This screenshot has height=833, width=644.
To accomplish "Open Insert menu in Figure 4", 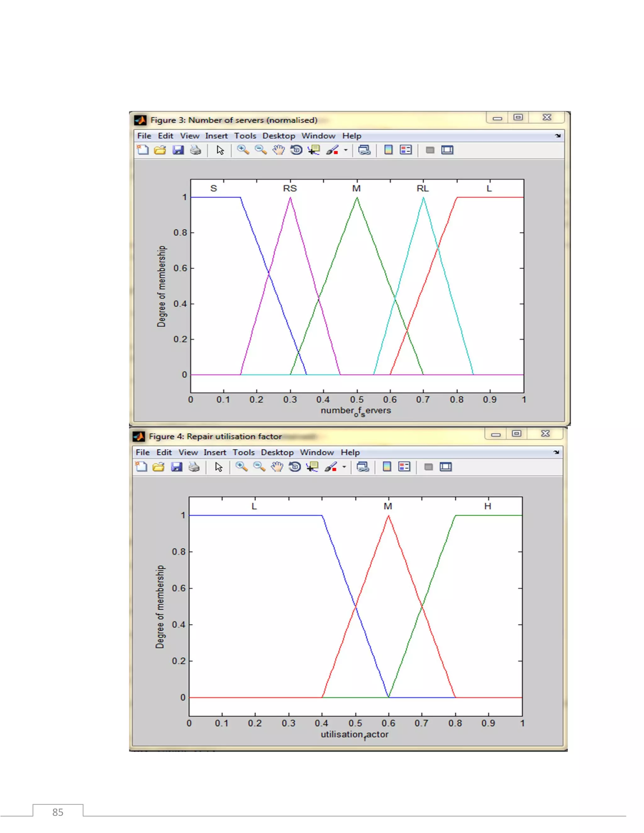I will pos(215,452).
